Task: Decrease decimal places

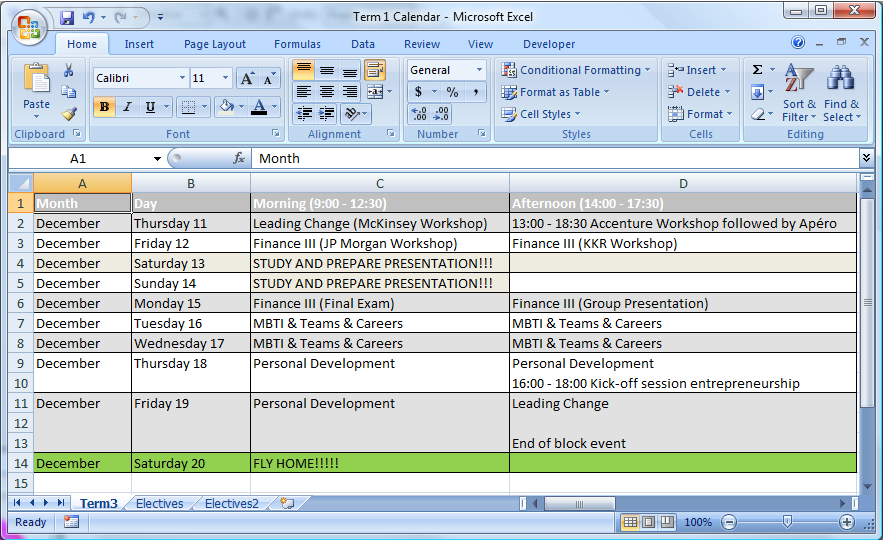Action: [441, 114]
